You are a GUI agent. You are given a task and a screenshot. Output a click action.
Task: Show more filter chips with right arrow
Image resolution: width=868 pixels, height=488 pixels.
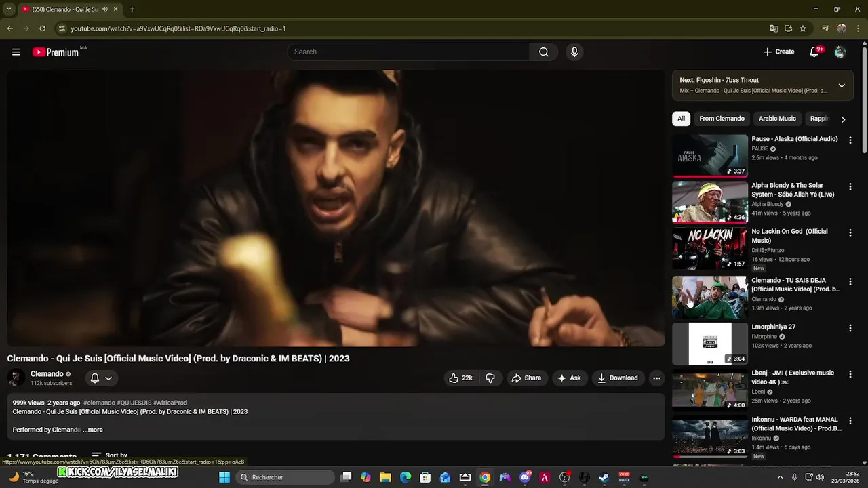pyautogui.click(x=843, y=119)
